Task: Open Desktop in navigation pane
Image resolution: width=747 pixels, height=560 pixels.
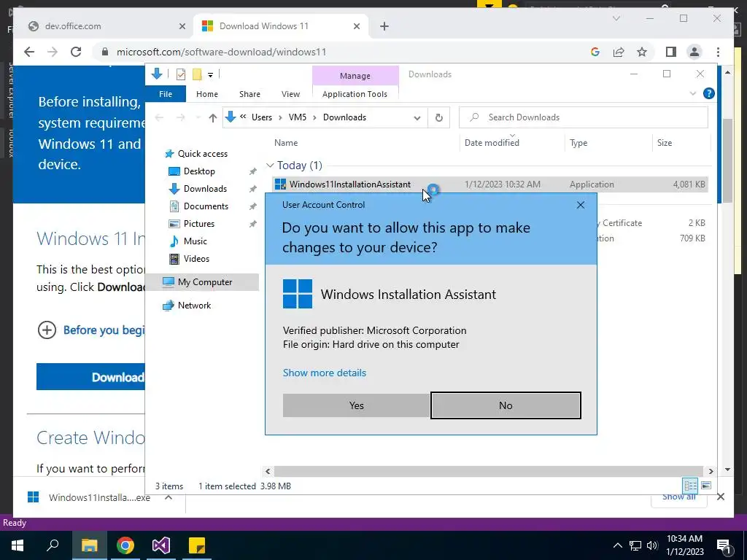Action: (x=199, y=171)
